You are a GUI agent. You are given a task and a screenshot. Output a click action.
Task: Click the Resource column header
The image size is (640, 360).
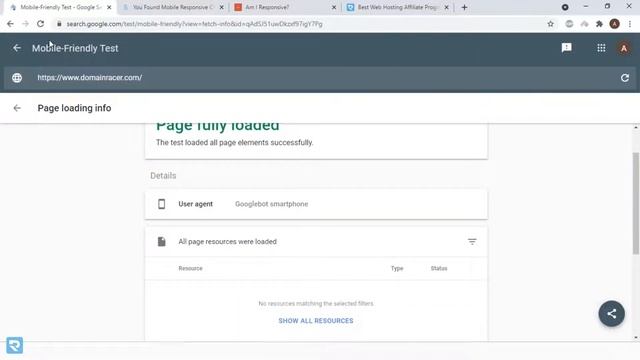click(191, 268)
